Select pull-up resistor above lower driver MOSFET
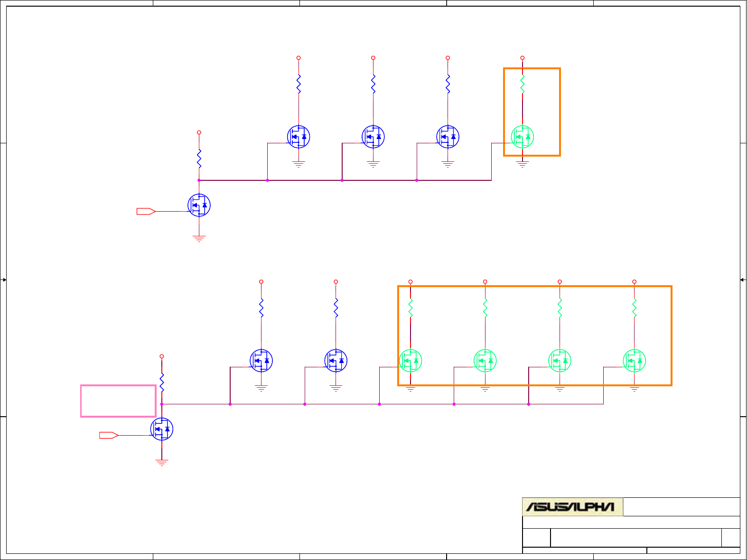Screen dimensions: 747x560 [x=162, y=382]
